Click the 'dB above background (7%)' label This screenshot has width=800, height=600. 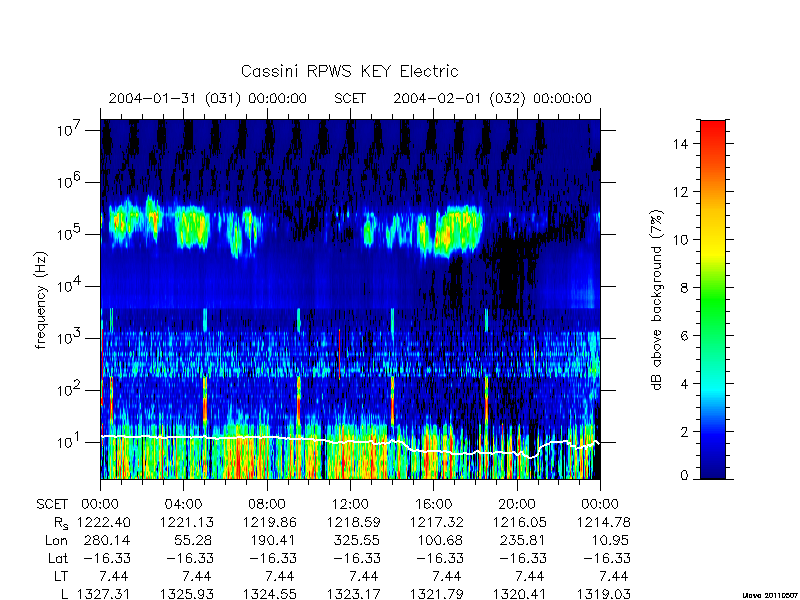657,300
